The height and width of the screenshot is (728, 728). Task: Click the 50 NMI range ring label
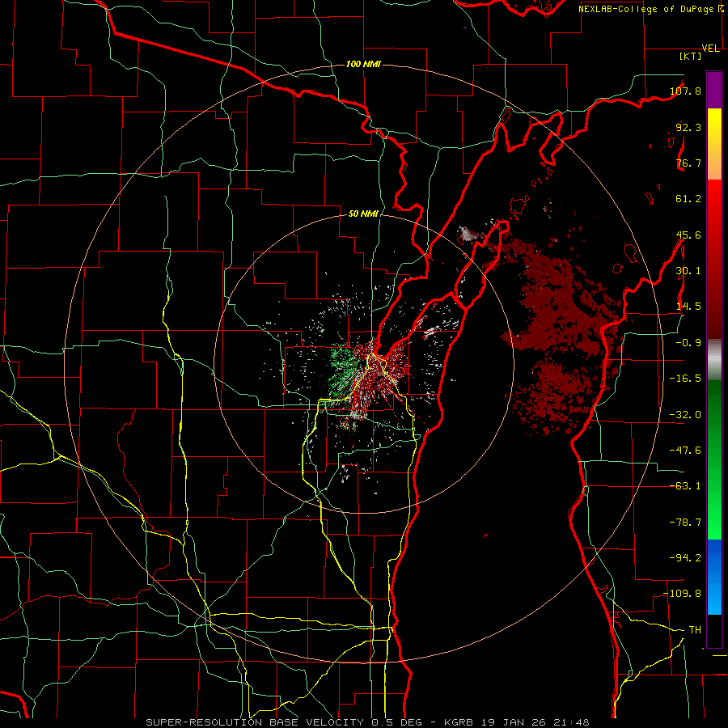363,214
